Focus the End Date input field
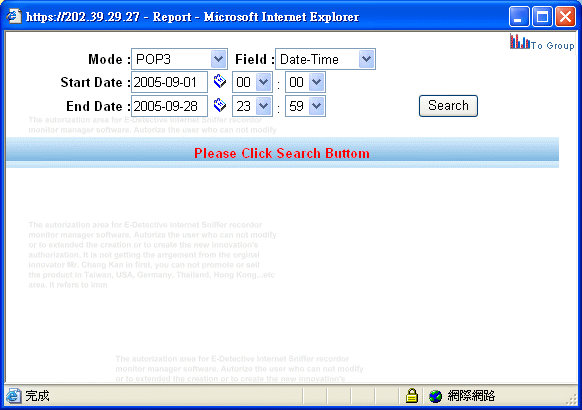This screenshot has width=582, height=410. (169, 106)
